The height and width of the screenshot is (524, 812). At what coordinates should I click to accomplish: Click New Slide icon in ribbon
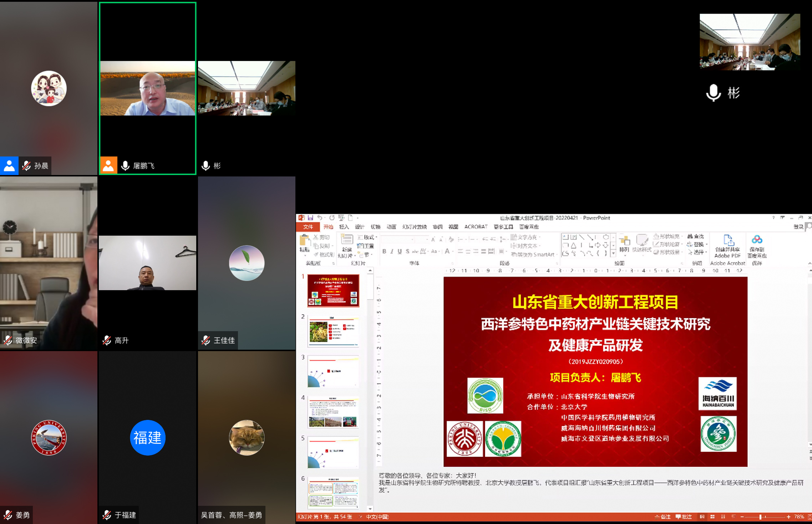pyautogui.click(x=347, y=240)
